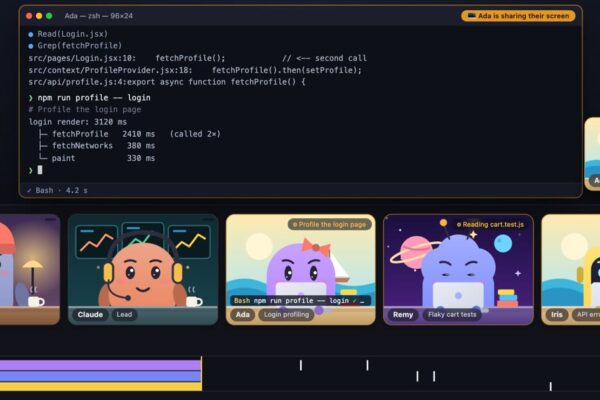Click the fetchNetworks 380 ms row
Screen dimensions: 600x400
click(x=97, y=146)
